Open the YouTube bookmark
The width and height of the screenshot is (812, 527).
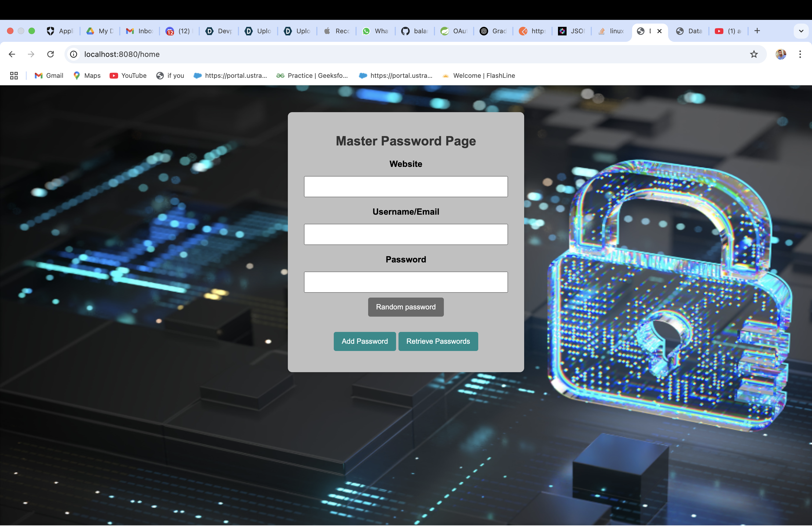tap(128, 76)
